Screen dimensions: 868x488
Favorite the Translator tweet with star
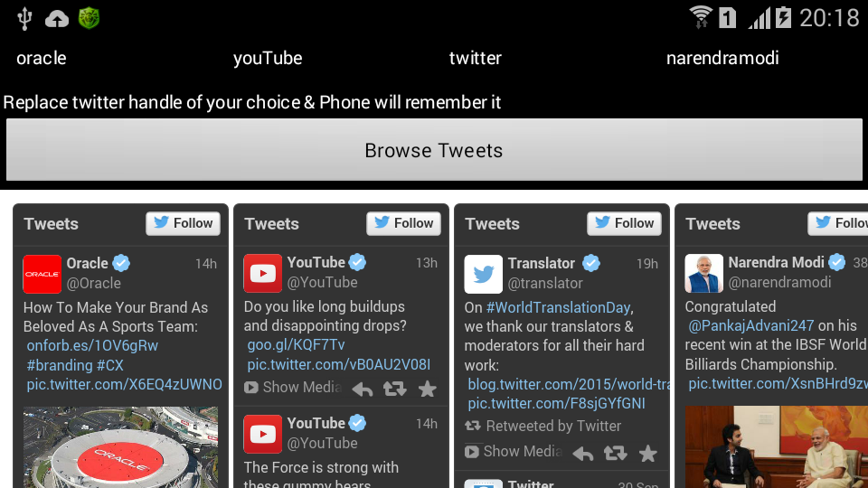tap(647, 453)
